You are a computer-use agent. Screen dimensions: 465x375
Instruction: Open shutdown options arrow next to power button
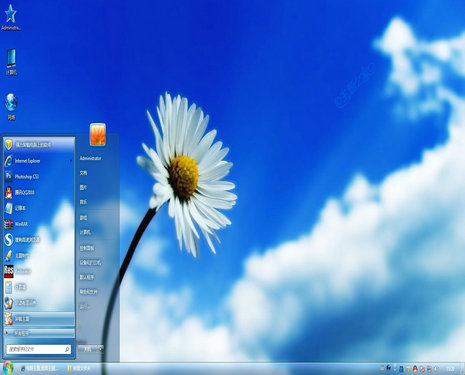point(101,349)
